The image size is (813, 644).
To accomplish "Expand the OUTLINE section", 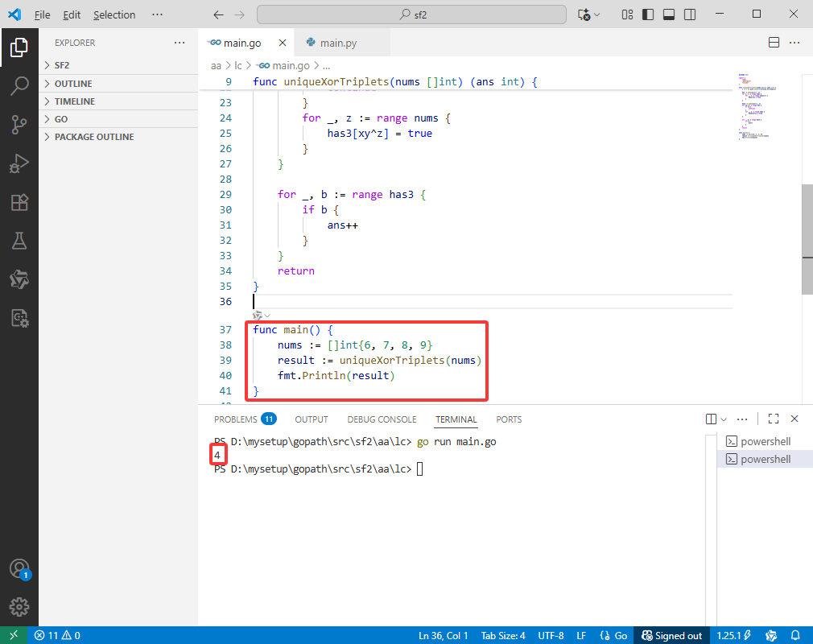I will (x=118, y=84).
